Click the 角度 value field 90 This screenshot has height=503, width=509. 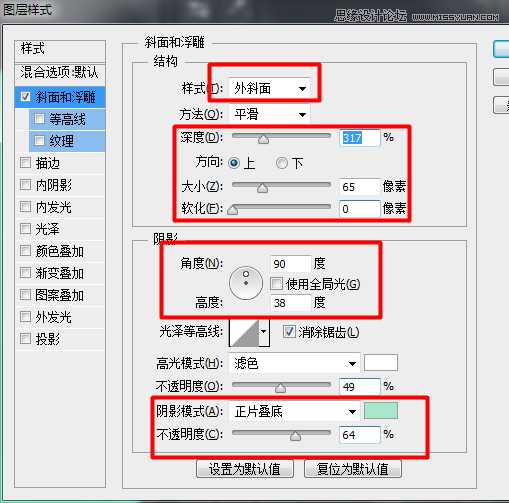291,264
